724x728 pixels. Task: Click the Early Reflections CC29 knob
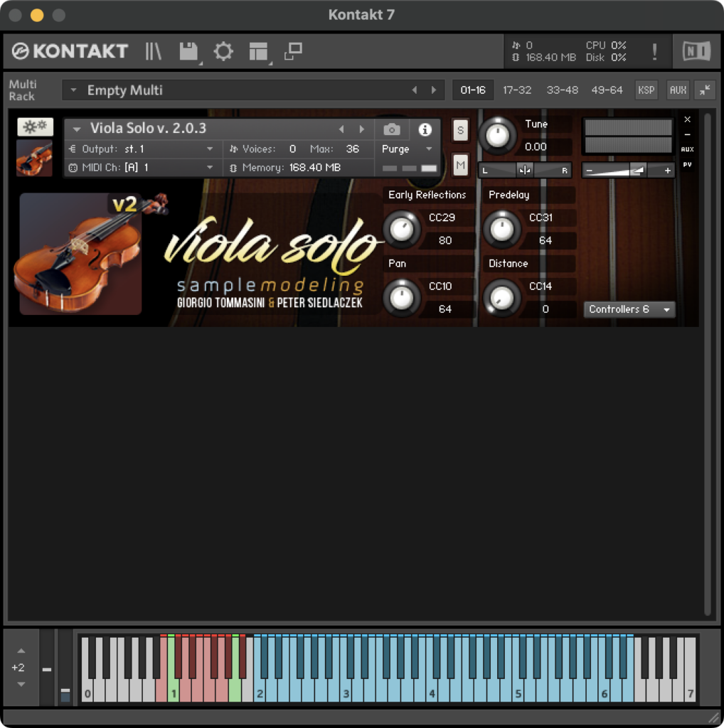402,229
